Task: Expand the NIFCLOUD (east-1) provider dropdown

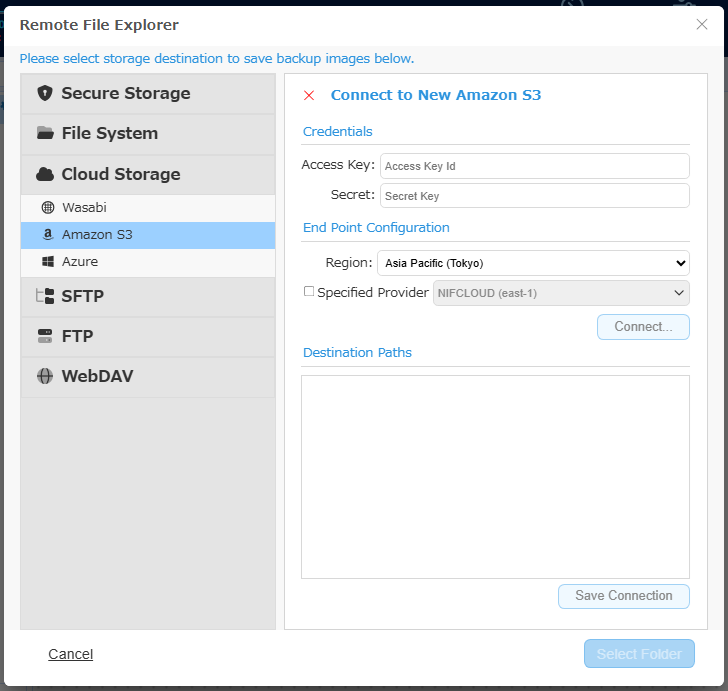Action: tap(561, 293)
